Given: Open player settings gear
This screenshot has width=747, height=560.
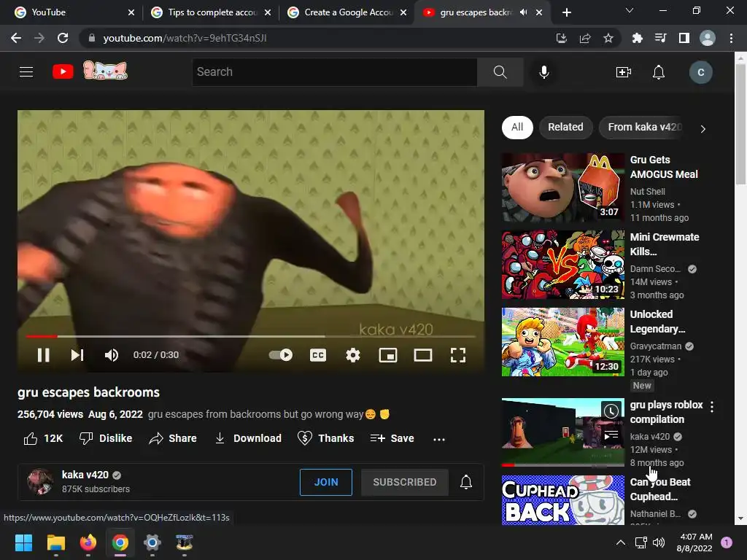Looking at the screenshot, I should pyautogui.click(x=352, y=355).
